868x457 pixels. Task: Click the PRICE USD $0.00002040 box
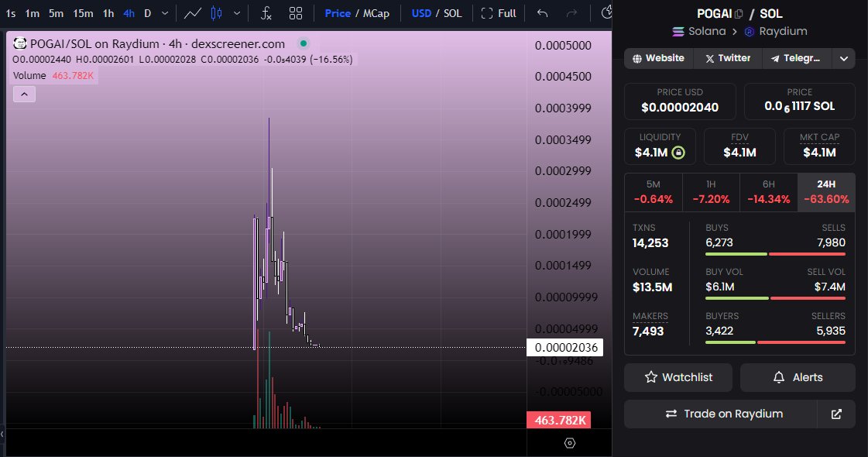(680, 101)
